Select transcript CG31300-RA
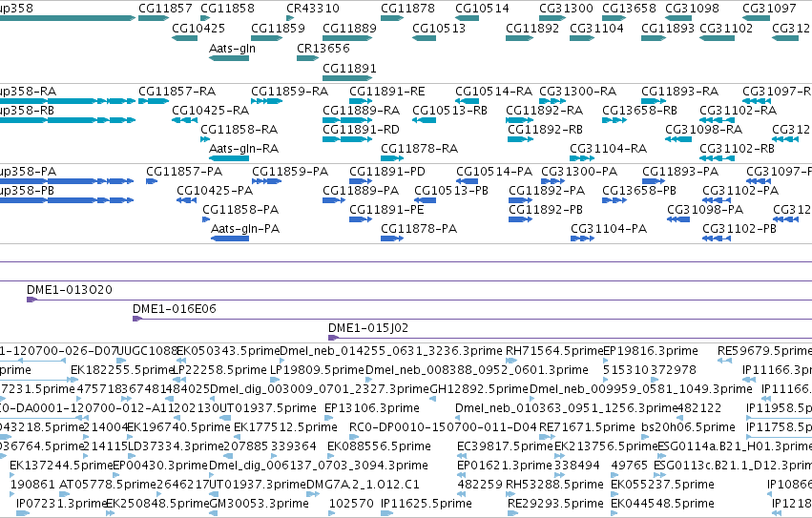 [578, 92]
